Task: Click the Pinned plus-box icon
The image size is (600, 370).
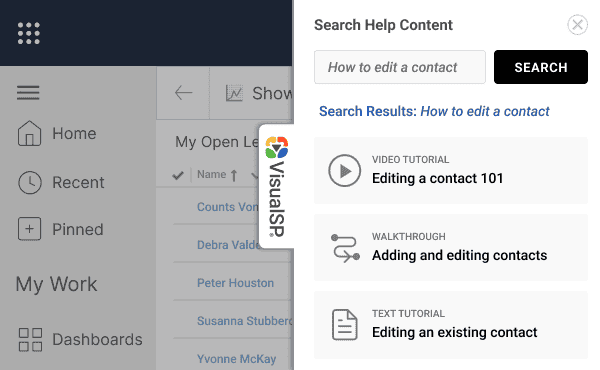Action: 29,229
